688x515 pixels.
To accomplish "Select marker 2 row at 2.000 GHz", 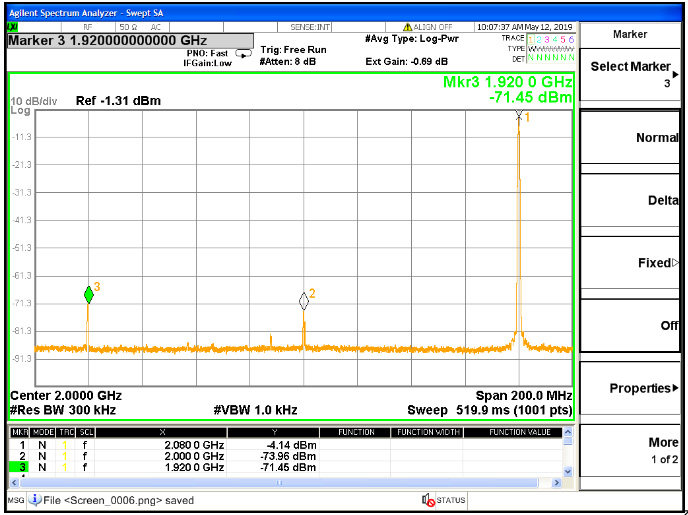I will pyautogui.click(x=200, y=455).
